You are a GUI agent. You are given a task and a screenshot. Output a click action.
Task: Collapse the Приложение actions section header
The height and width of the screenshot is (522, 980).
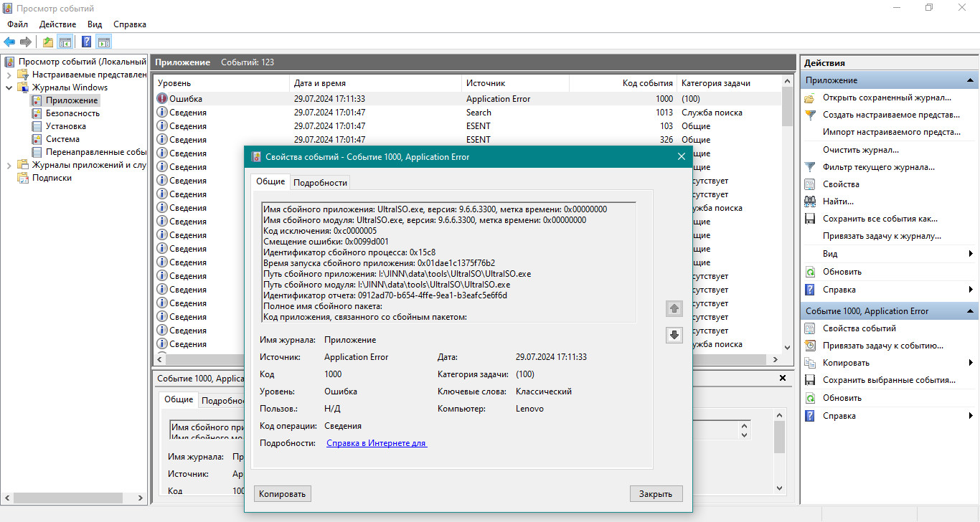(x=971, y=80)
